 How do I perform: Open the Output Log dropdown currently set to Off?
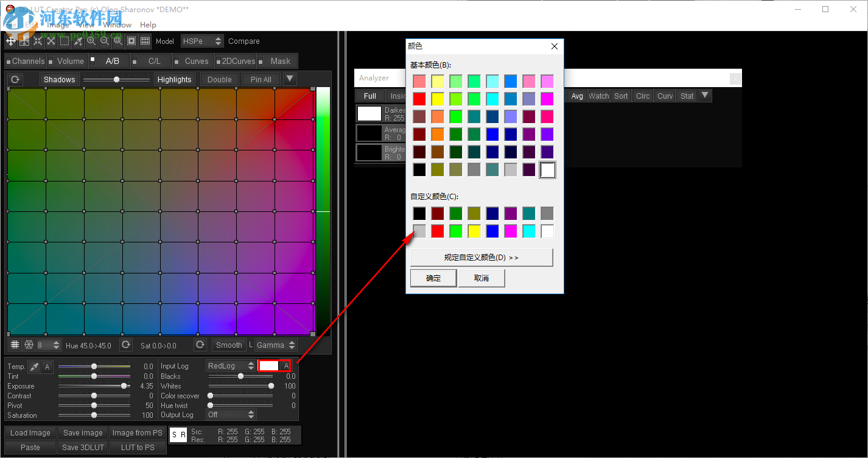(231, 414)
